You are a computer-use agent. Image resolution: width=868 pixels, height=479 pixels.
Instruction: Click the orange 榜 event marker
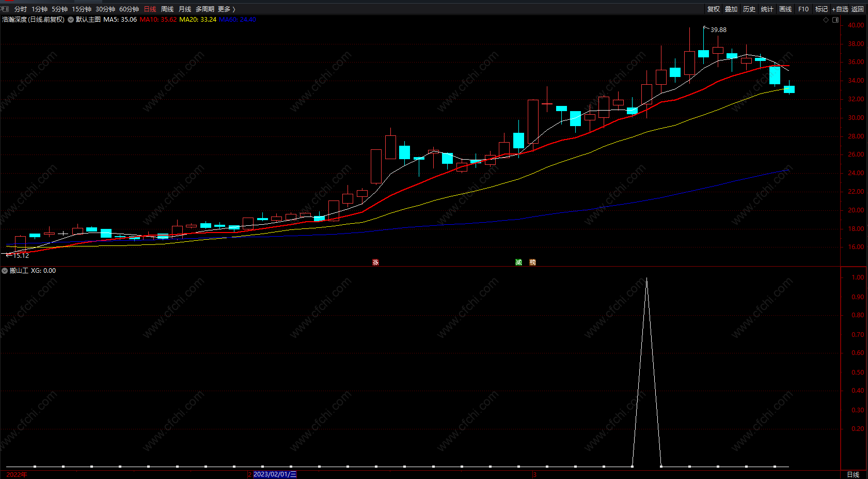tap(532, 262)
